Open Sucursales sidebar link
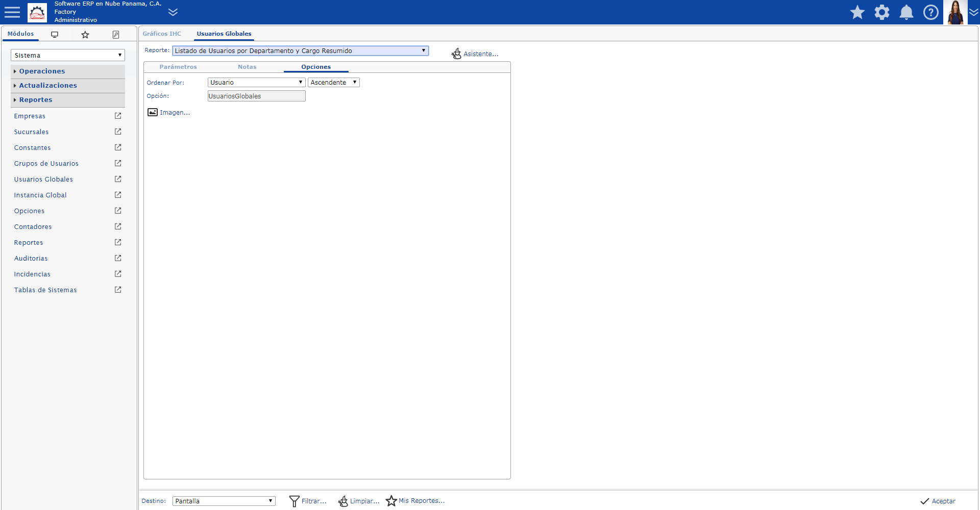Screen dimensions: 980x510 pyautogui.click(x=31, y=132)
